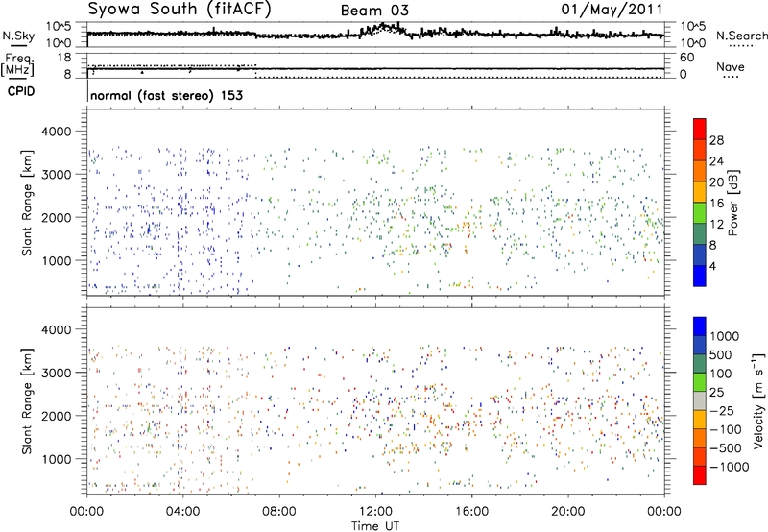Click the red bottom Velocity swatch
This screenshot has height=532, width=768.
pos(700,475)
